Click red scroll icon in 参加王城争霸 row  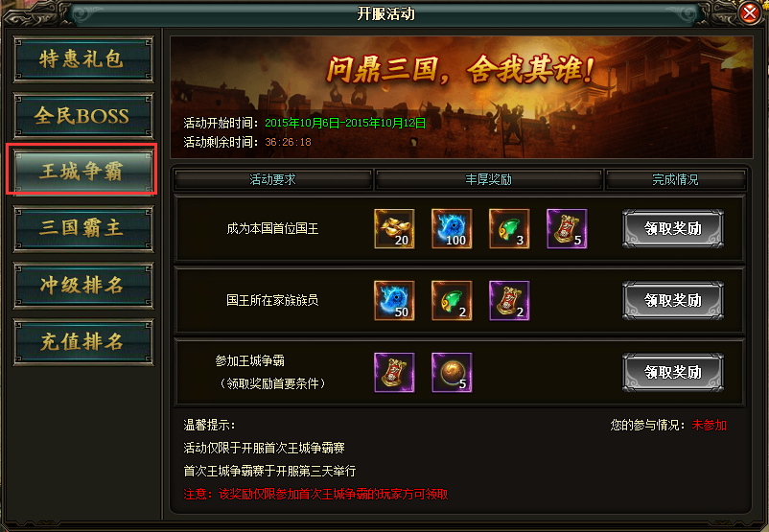pyautogui.click(x=394, y=373)
